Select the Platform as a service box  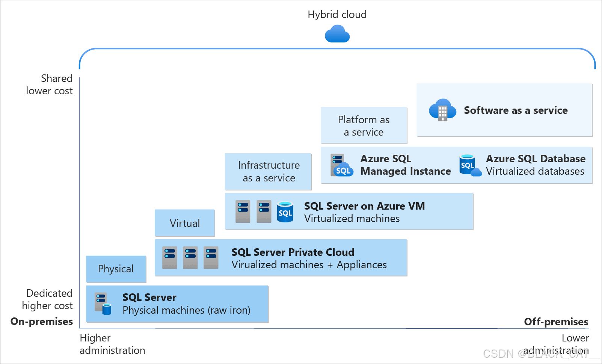[x=364, y=125]
